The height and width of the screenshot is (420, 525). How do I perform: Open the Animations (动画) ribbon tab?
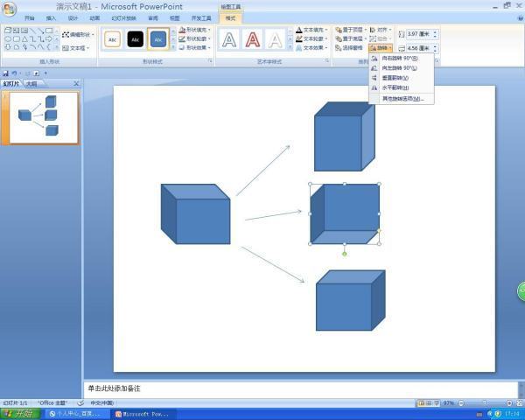94,18
